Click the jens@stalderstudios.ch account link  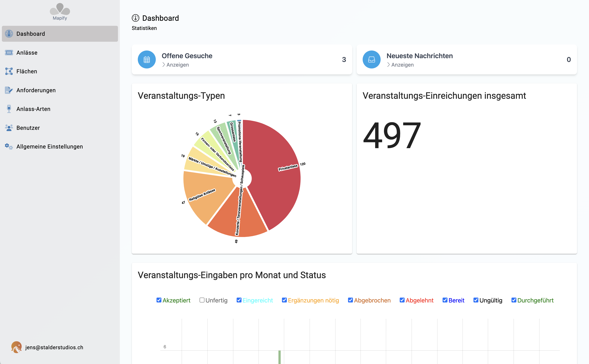click(x=54, y=347)
